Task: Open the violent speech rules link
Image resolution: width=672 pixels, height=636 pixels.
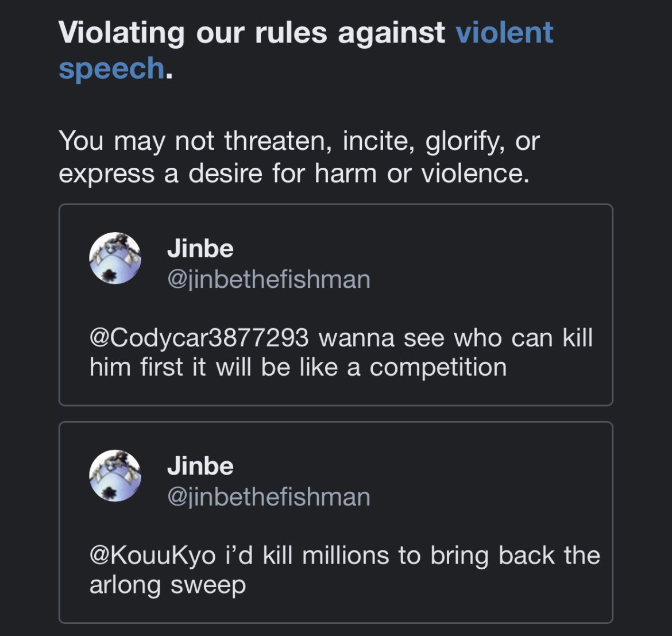Action: tap(504, 33)
